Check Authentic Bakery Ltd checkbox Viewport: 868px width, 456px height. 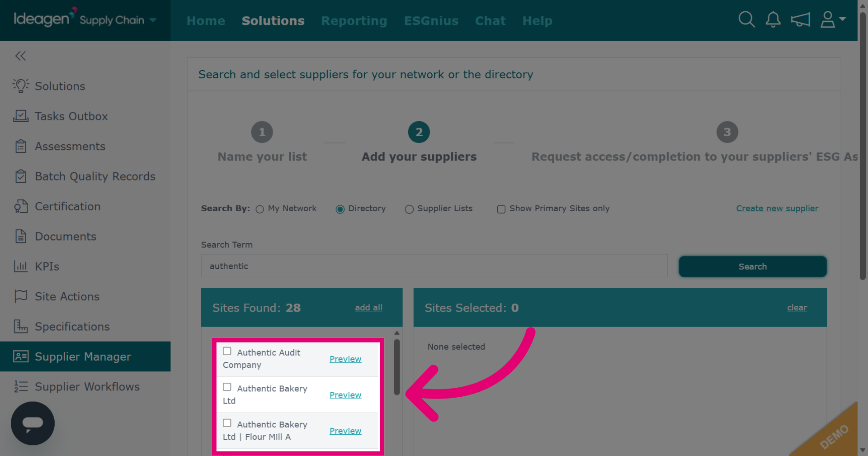(x=227, y=387)
